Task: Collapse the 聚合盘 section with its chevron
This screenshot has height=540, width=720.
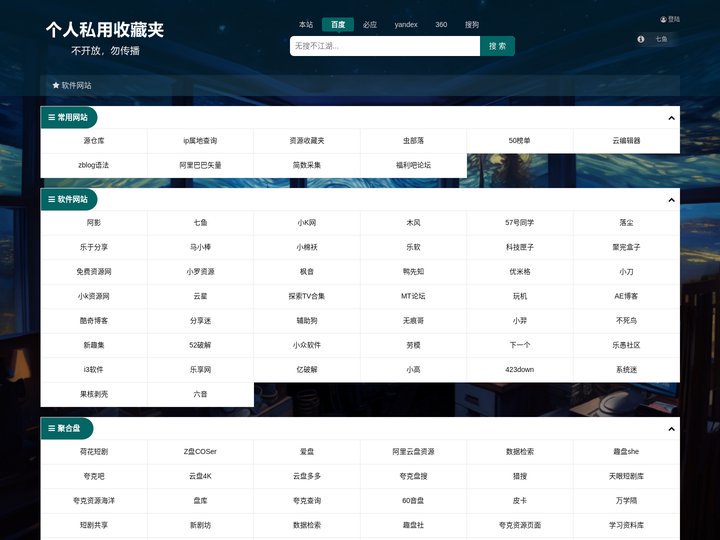Action: coord(671,429)
